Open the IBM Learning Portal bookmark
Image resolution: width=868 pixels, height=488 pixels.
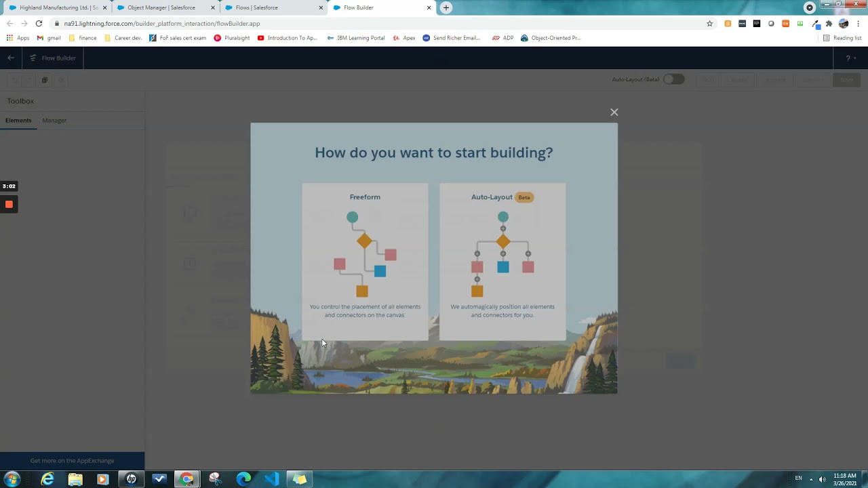355,38
